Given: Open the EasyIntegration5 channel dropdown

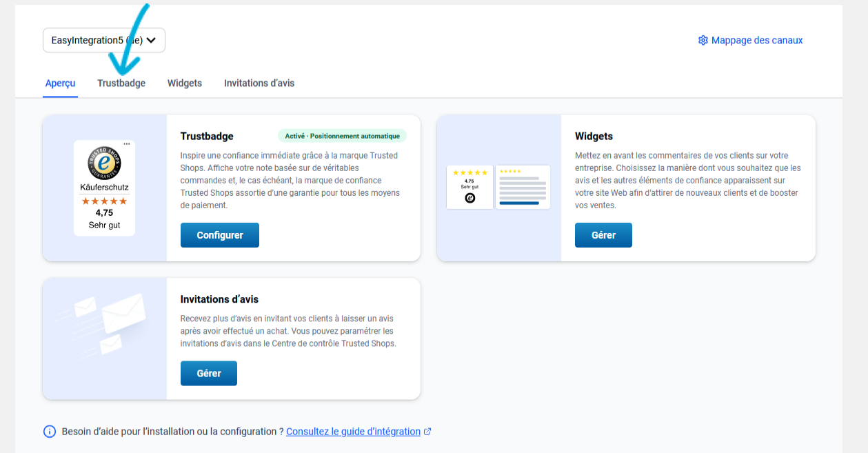Looking at the screenshot, I should pyautogui.click(x=103, y=40).
